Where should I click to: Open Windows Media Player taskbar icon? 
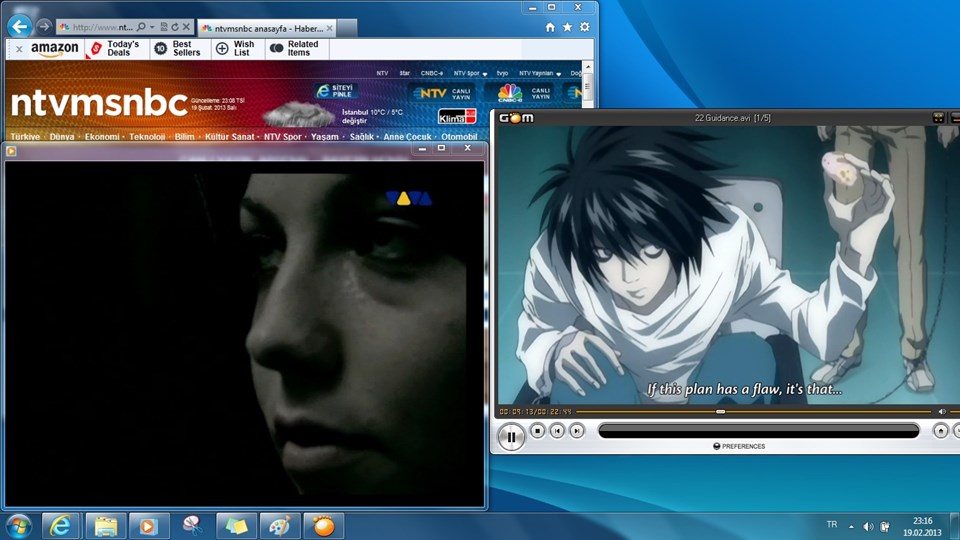[148, 526]
